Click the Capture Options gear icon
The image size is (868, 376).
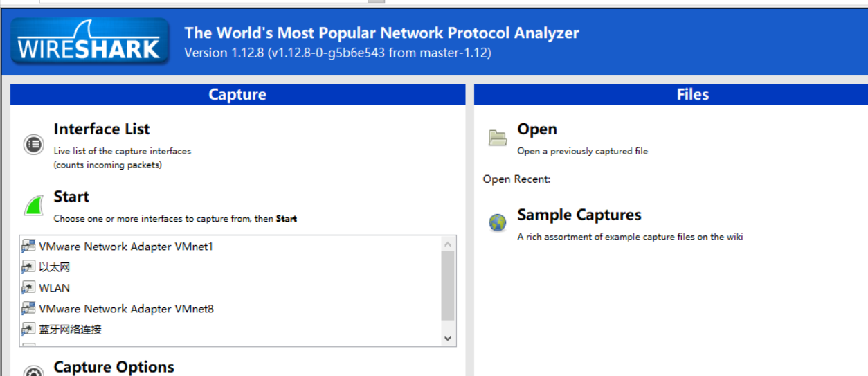33,370
